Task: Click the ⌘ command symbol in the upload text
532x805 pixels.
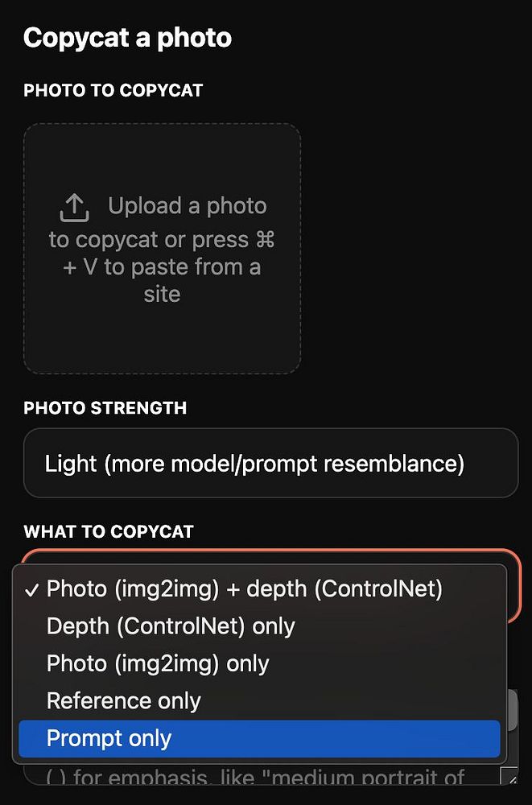Action: click(265, 239)
